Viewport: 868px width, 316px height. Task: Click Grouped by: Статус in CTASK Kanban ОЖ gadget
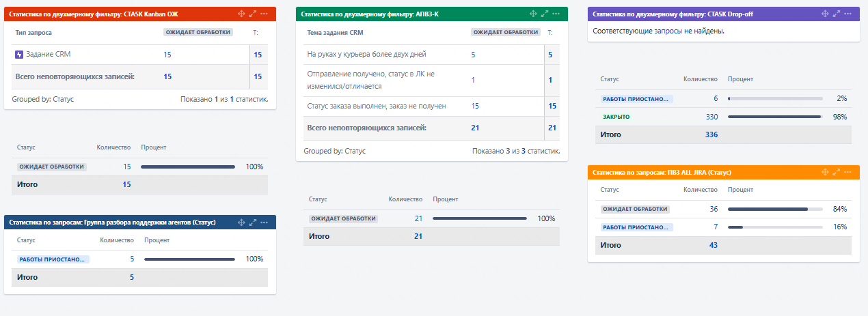pyautogui.click(x=42, y=99)
